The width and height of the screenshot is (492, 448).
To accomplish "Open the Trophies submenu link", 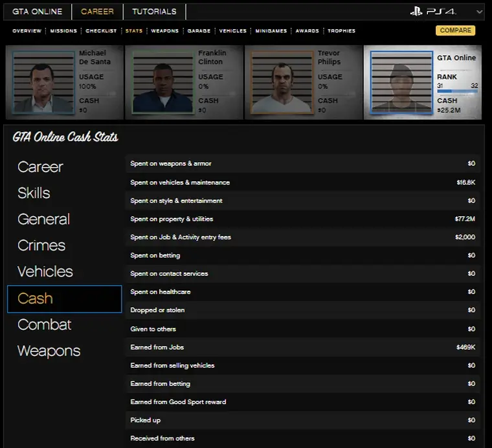I will click(341, 31).
